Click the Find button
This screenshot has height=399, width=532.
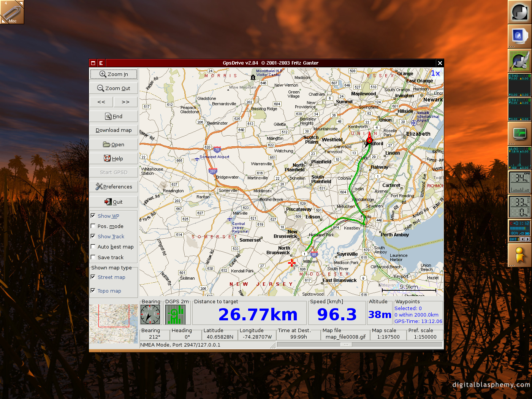[x=114, y=116]
